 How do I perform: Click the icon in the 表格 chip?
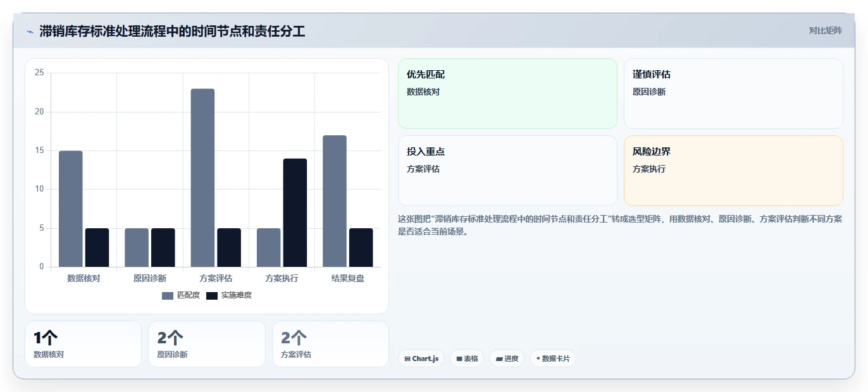click(459, 358)
